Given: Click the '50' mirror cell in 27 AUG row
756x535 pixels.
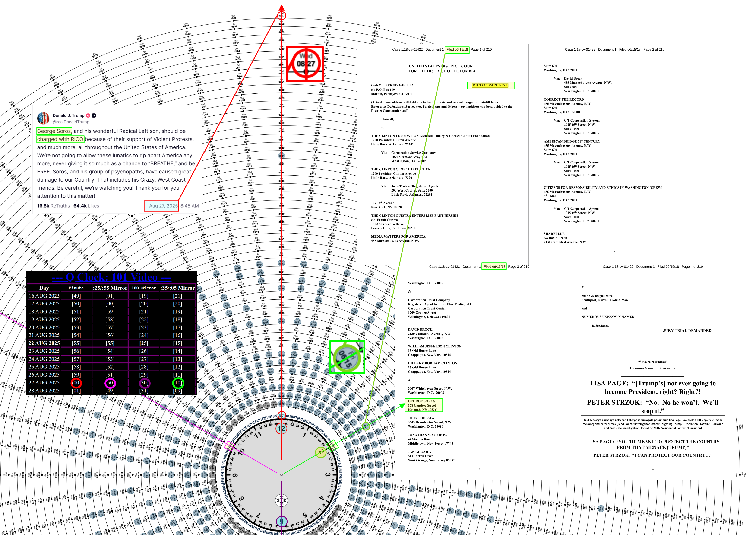Looking at the screenshot, I should tap(110, 383).
